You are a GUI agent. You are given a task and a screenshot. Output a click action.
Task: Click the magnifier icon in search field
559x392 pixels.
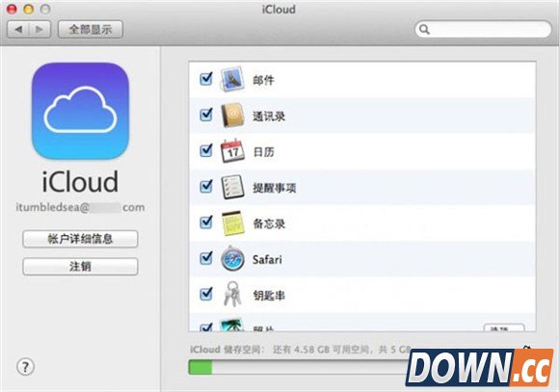pyautogui.click(x=424, y=29)
